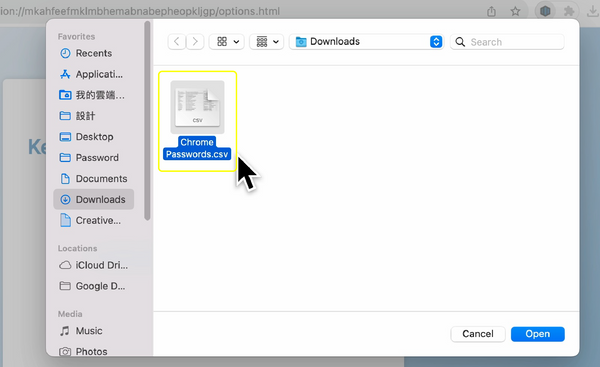The height and width of the screenshot is (367, 600).
Task: Open the Downloads location popup menu
Action: point(367,41)
